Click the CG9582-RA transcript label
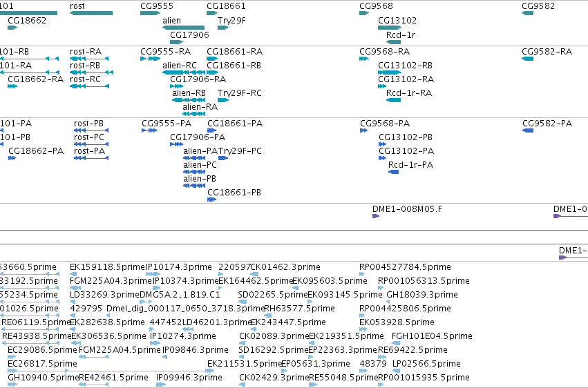This screenshot has width=588, height=388. (x=547, y=51)
